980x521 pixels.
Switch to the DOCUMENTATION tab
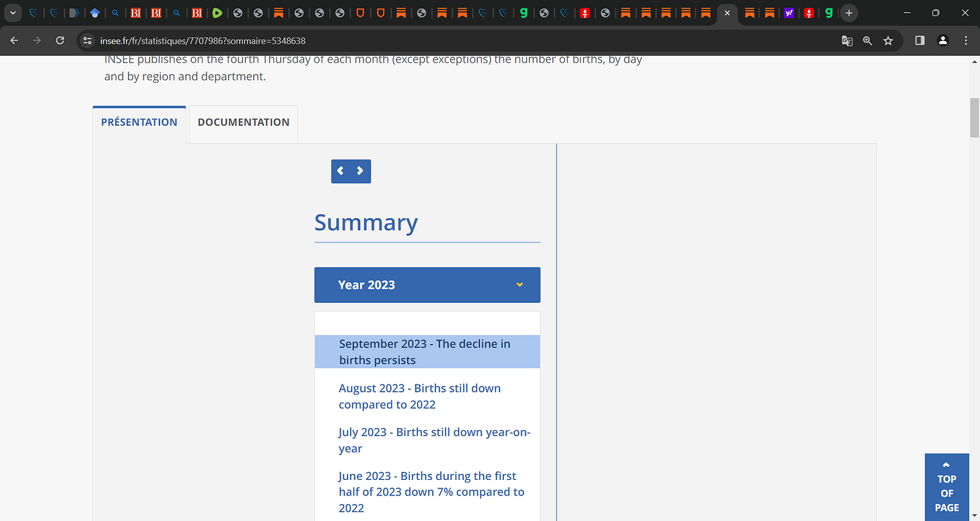[x=244, y=123]
